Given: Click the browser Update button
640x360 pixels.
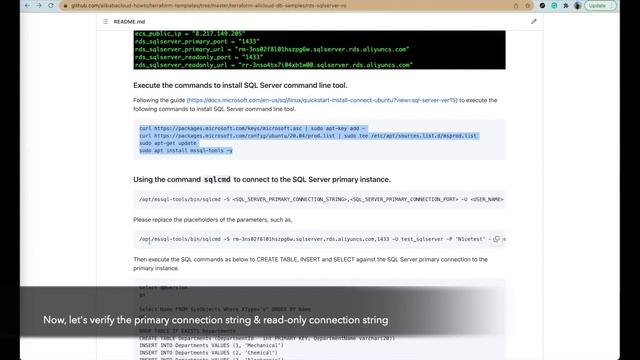Looking at the screenshot, I should tap(600, 6).
